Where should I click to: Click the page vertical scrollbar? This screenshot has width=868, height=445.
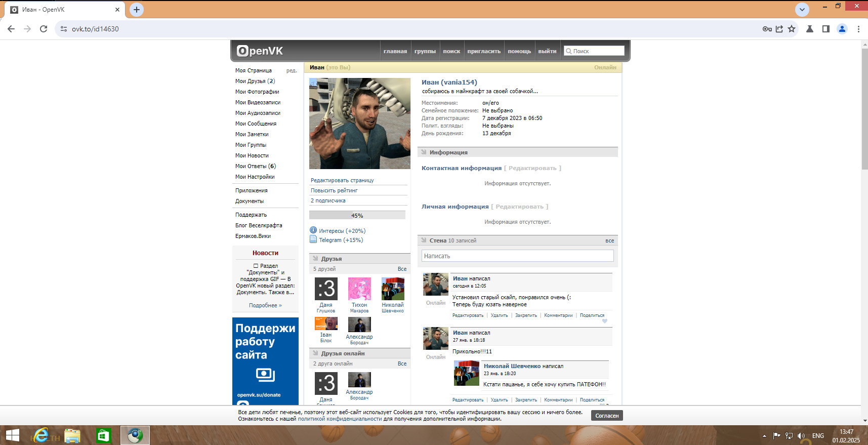pyautogui.click(x=864, y=109)
